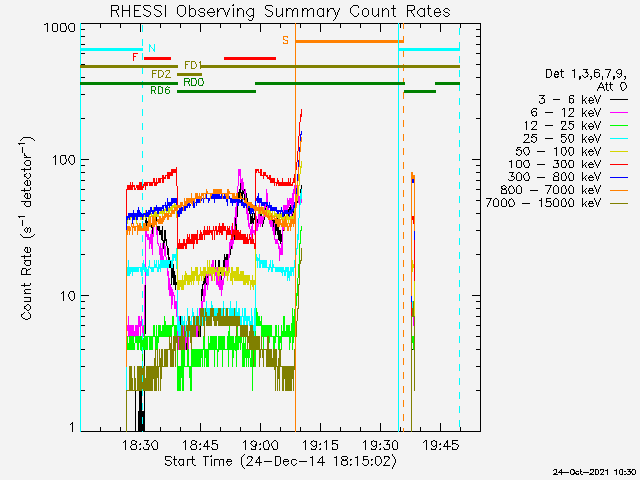Image resolution: width=640 pixels, height=480 pixels.
Task: Select the 25 - 50 keV legend entry
Action: (x=576, y=138)
